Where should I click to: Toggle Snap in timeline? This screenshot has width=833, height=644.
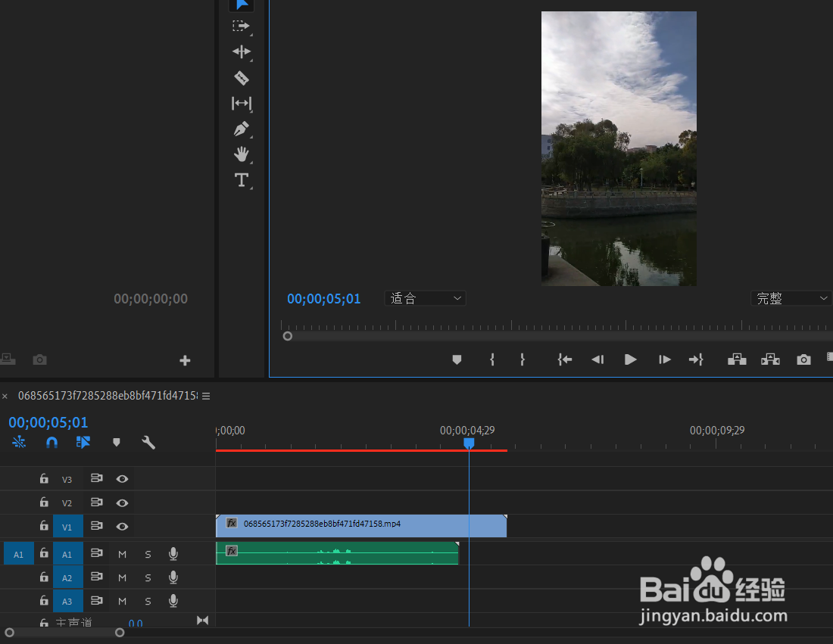click(x=51, y=442)
